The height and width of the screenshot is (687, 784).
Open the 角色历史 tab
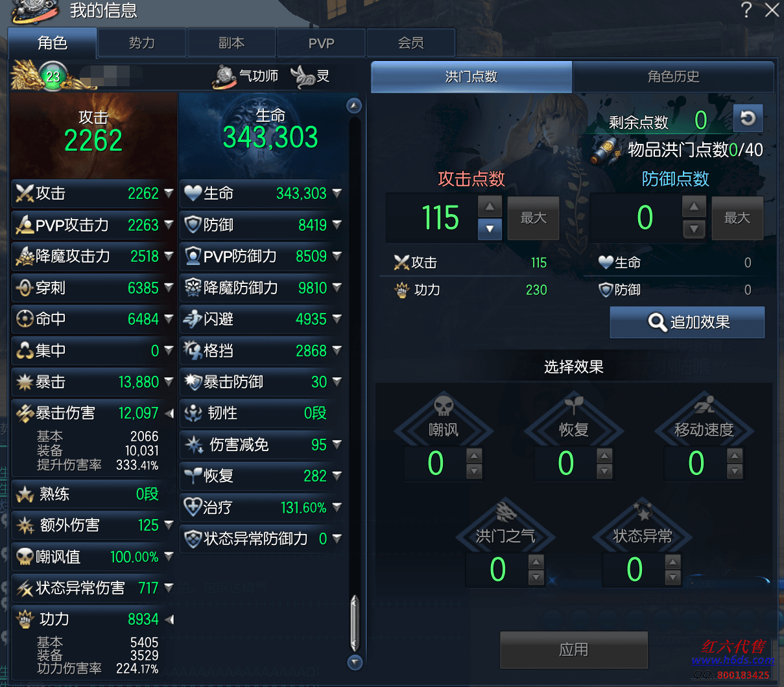673,76
